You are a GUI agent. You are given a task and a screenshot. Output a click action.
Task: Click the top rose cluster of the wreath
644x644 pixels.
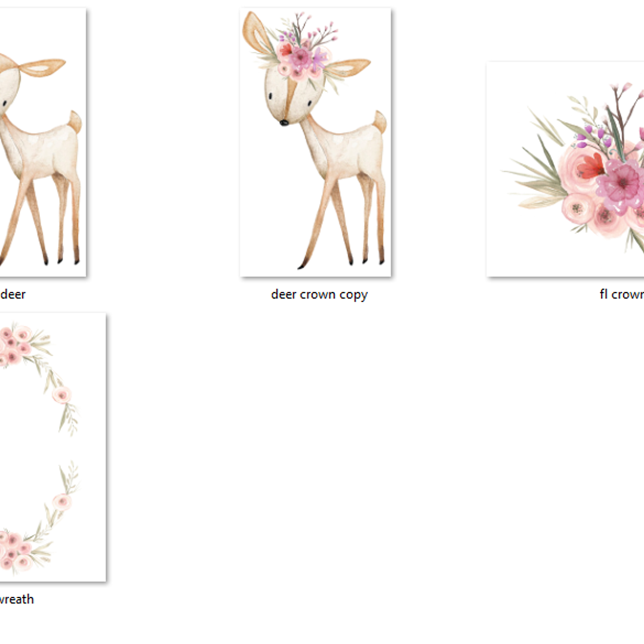click(15, 345)
